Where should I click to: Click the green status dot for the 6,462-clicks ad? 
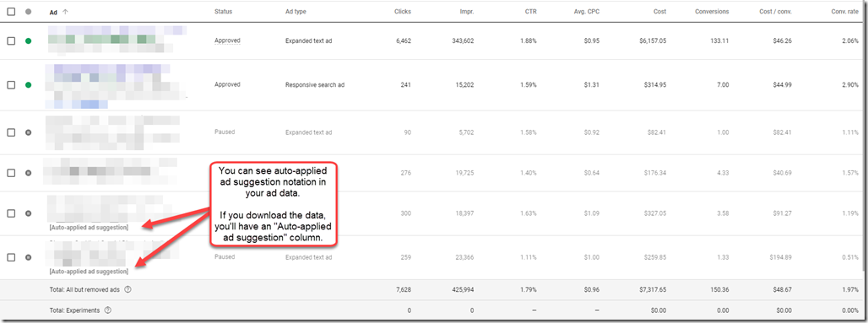coord(28,41)
